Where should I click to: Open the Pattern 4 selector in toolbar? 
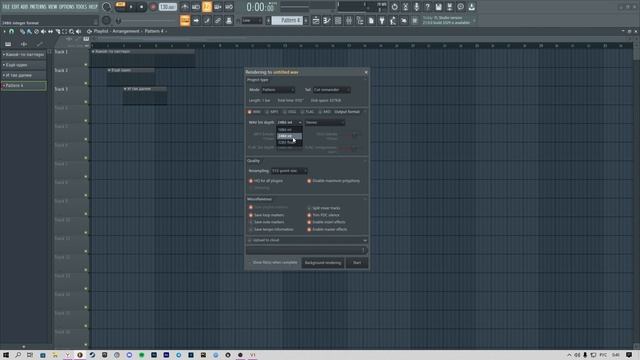(288, 20)
